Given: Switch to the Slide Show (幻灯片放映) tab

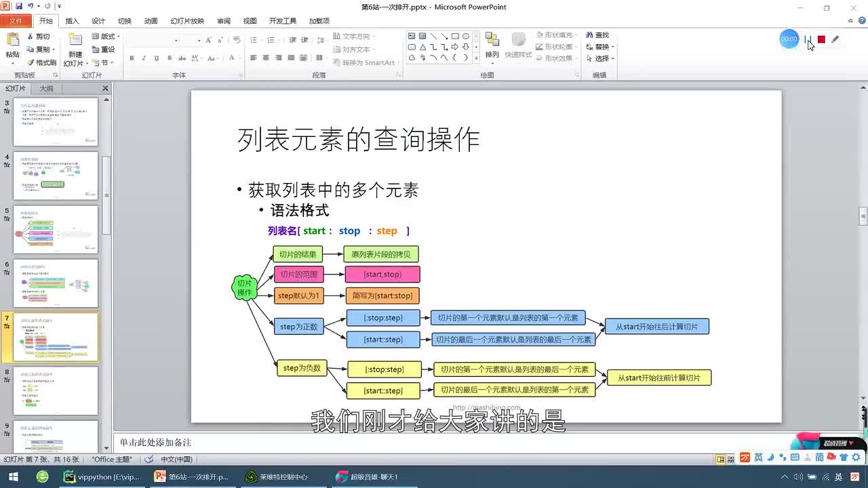Looking at the screenshot, I should tap(187, 21).
